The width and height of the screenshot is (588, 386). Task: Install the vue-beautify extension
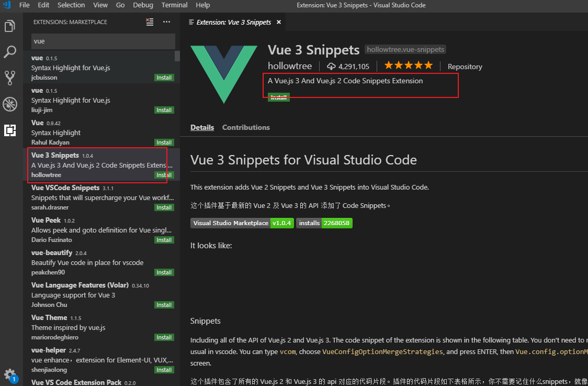[164, 272]
